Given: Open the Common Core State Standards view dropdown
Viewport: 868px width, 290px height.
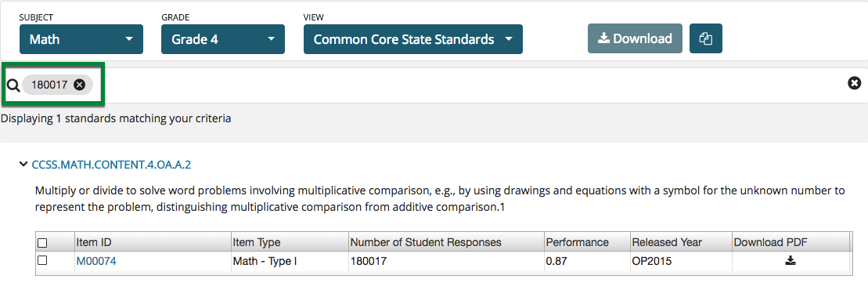Looking at the screenshot, I should point(413,39).
